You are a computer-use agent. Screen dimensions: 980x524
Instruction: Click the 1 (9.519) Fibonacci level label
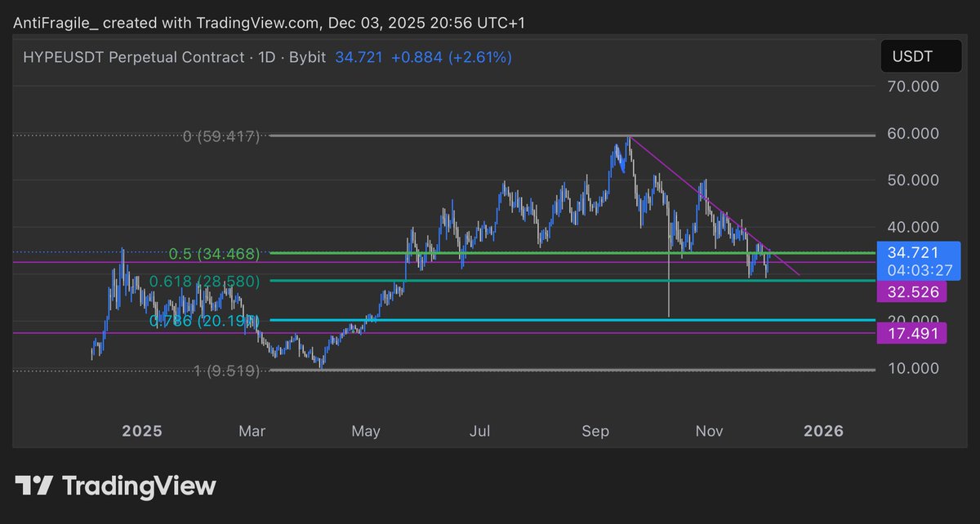click(225, 371)
